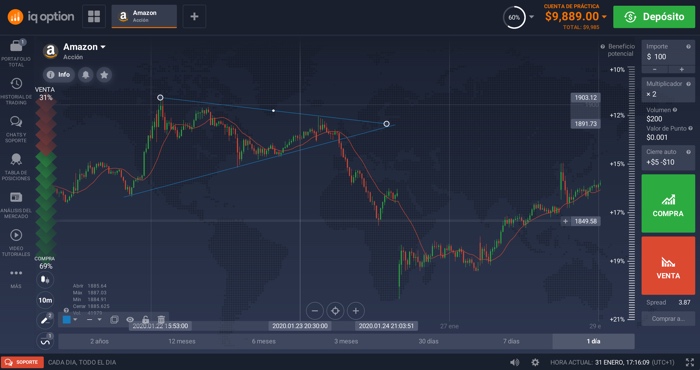This screenshot has height=370, width=700.
Task: Open the Más three-dots menu
Action: click(x=16, y=278)
